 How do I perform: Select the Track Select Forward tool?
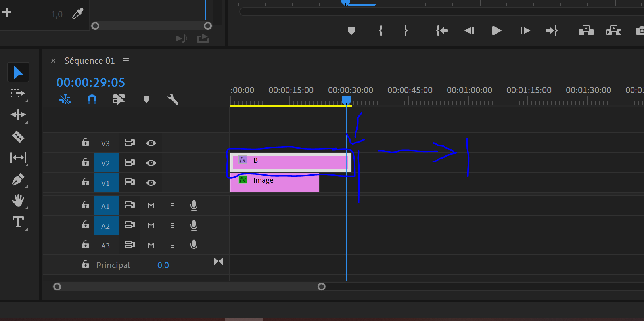coord(18,94)
